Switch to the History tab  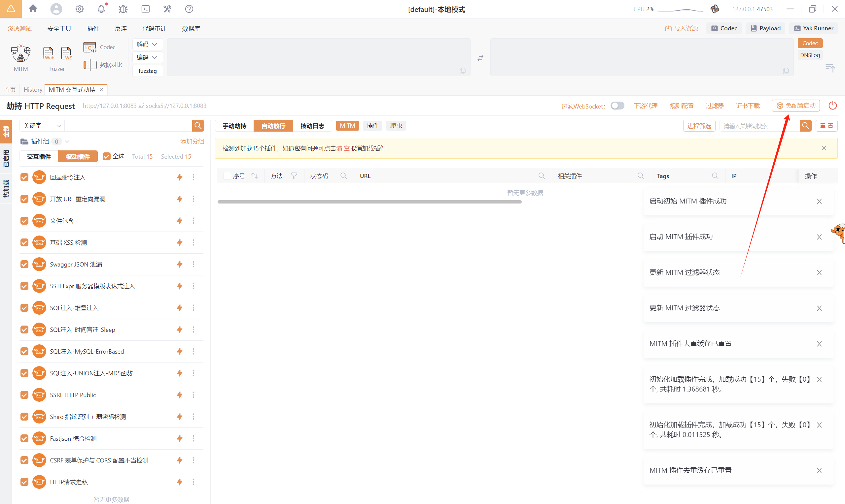click(x=33, y=90)
